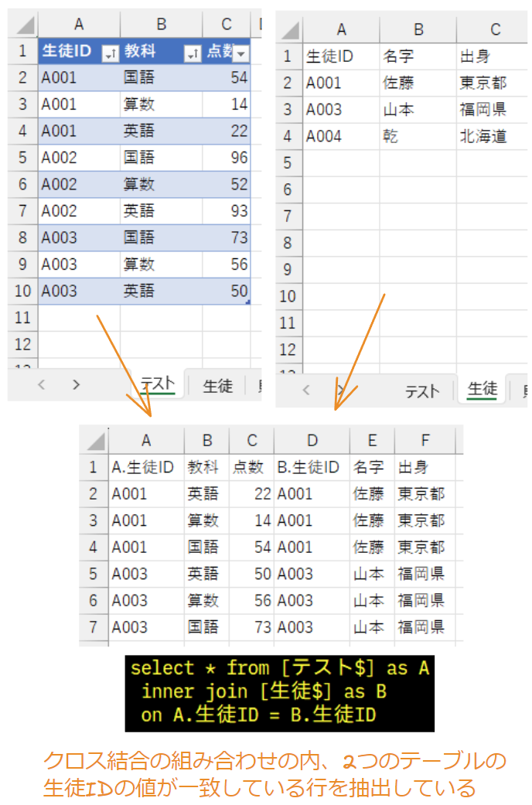Click A.生徒ID header in result sheet
Viewport: 532px width, 805px height.
(146, 467)
